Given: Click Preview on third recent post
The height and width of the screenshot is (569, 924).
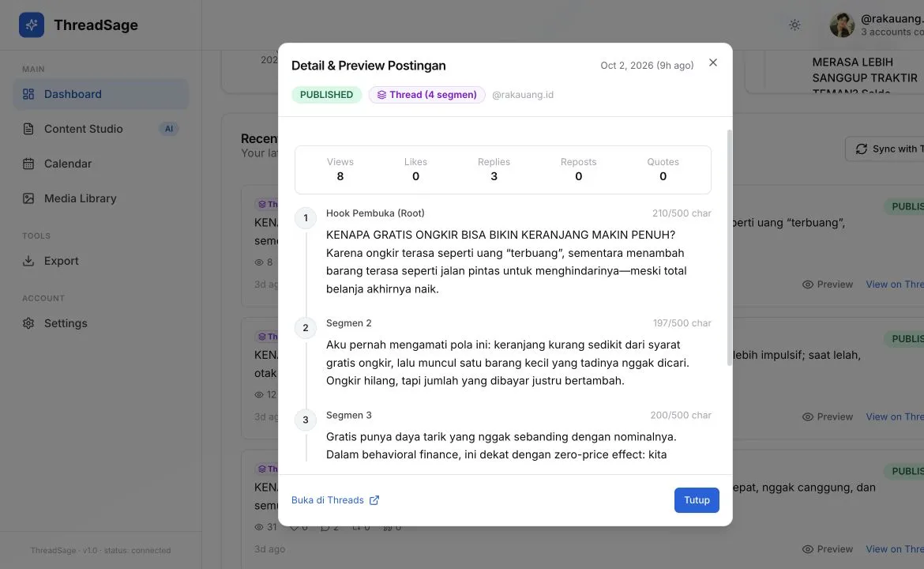Looking at the screenshot, I should (x=828, y=549).
